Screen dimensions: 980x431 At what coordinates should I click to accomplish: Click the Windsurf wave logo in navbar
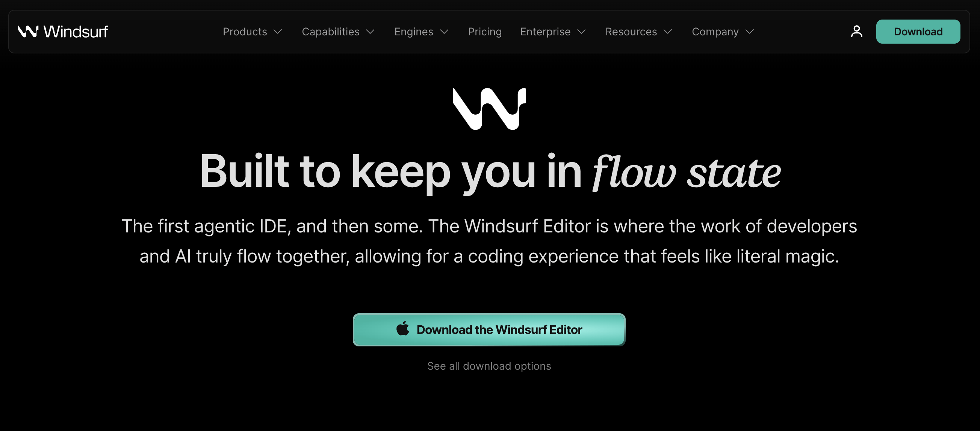(28, 32)
